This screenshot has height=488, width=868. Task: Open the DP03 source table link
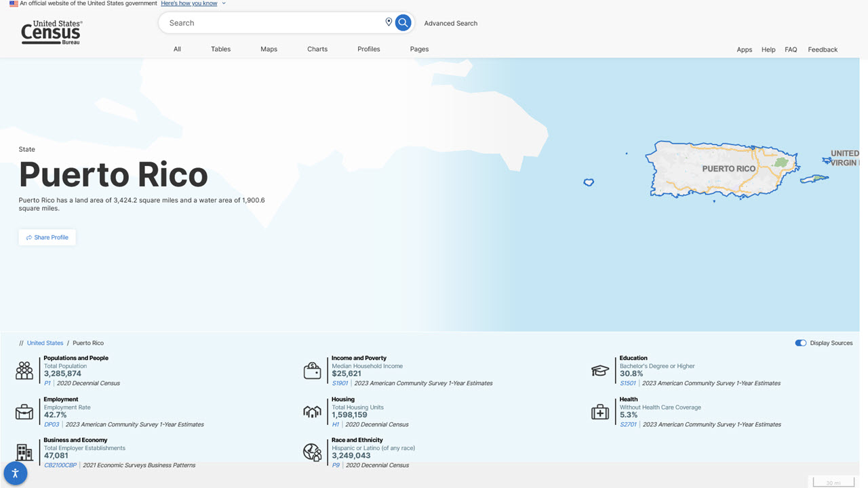click(51, 424)
